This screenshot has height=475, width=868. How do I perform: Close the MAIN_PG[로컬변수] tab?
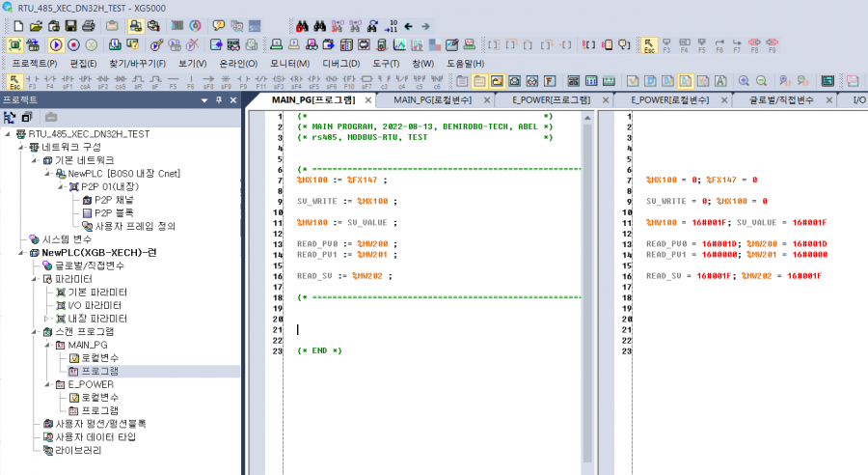(x=487, y=99)
